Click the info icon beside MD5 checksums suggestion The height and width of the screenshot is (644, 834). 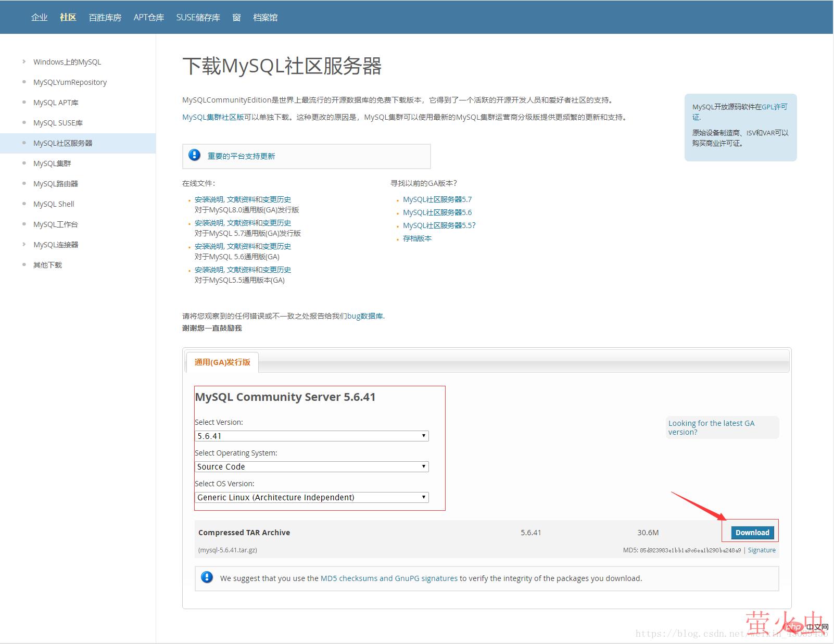207,577
